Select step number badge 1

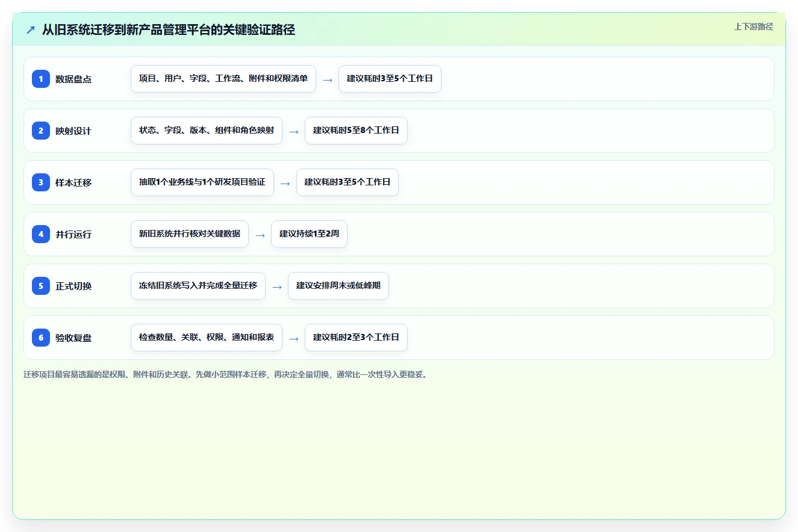coord(41,79)
